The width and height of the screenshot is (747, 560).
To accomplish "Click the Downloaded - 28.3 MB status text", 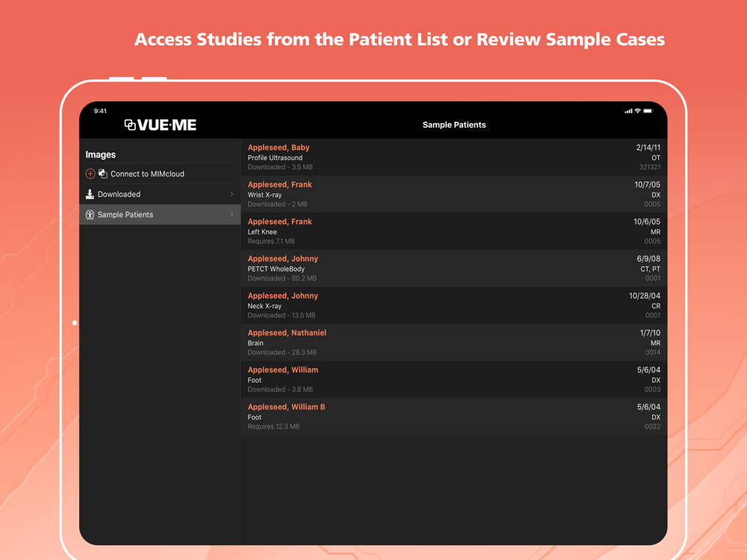I will click(x=282, y=352).
